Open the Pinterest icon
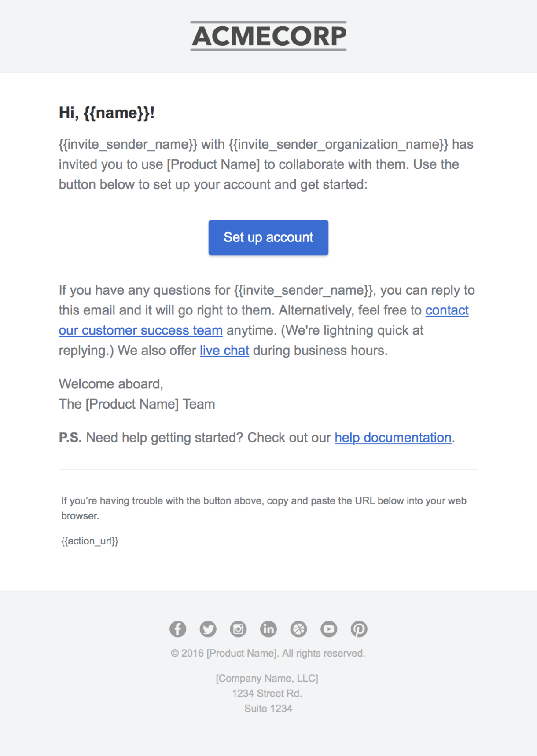Image resolution: width=537 pixels, height=756 pixels. (359, 629)
